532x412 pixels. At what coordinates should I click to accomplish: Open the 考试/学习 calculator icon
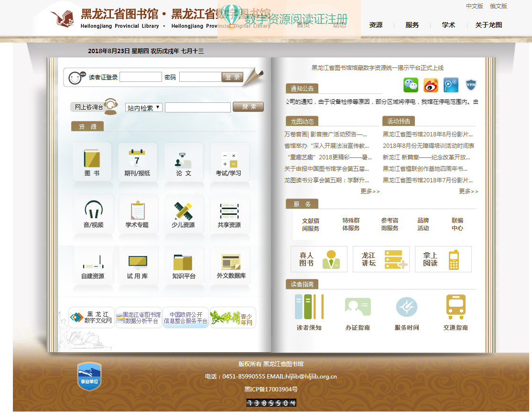[x=229, y=163]
